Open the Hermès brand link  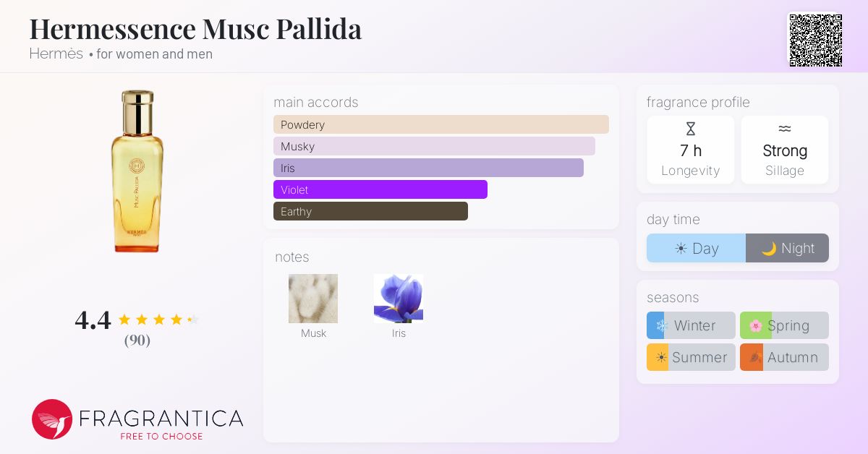pyautogui.click(x=56, y=53)
